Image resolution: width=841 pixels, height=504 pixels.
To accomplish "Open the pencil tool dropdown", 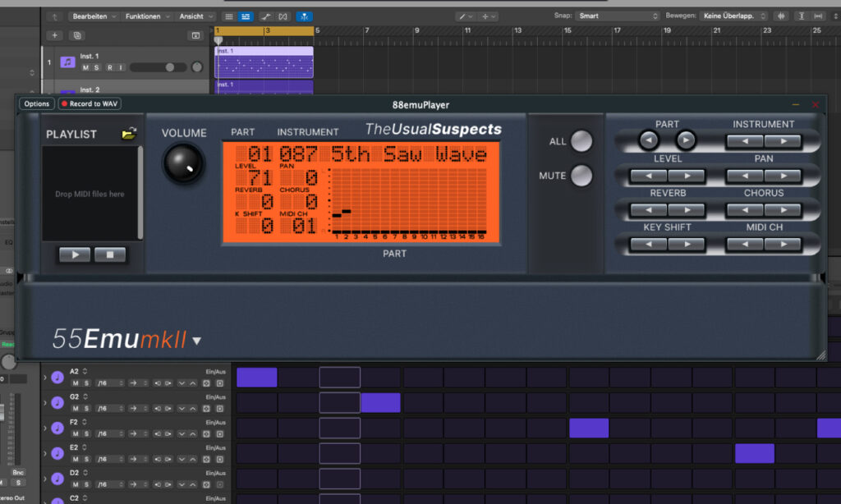I will [x=465, y=16].
